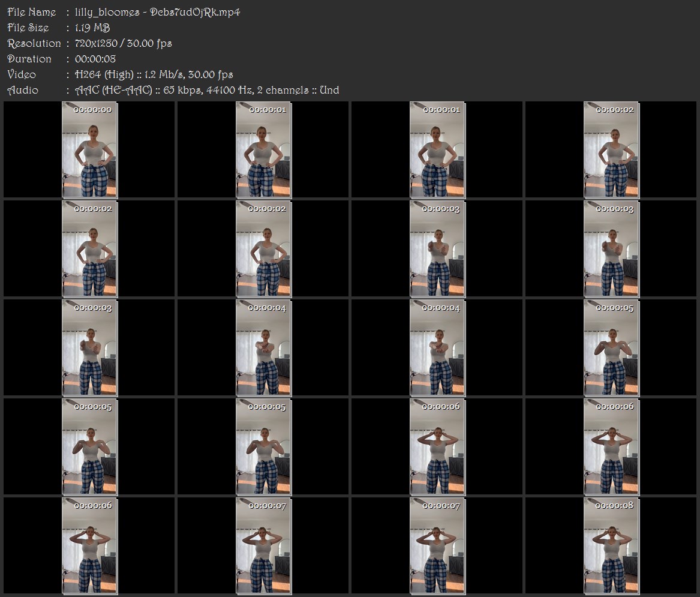Select the file name 'lilly_bloomes - Dcbs7udOjRk.mp4'
The image size is (700, 597).
(158, 12)
